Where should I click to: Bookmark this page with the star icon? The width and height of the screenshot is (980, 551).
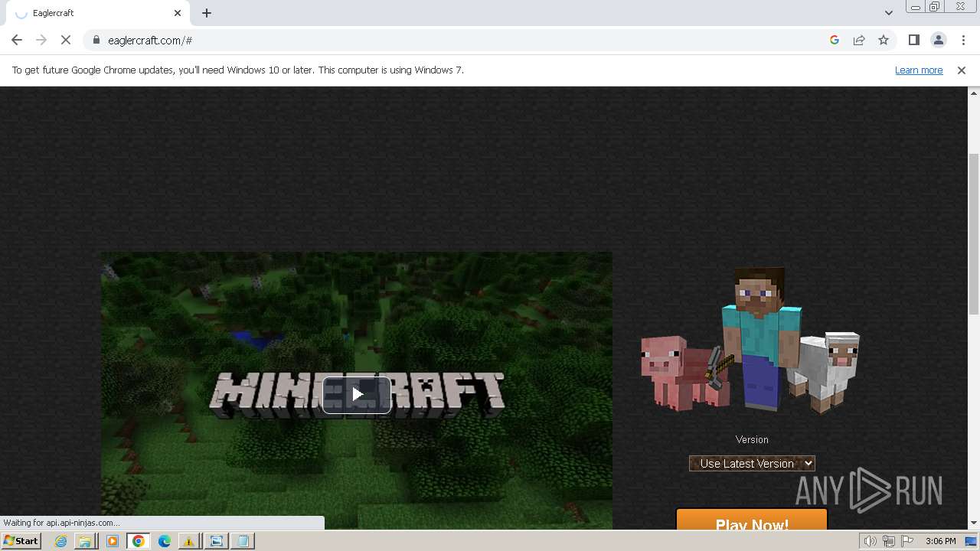tap(884, 40)
